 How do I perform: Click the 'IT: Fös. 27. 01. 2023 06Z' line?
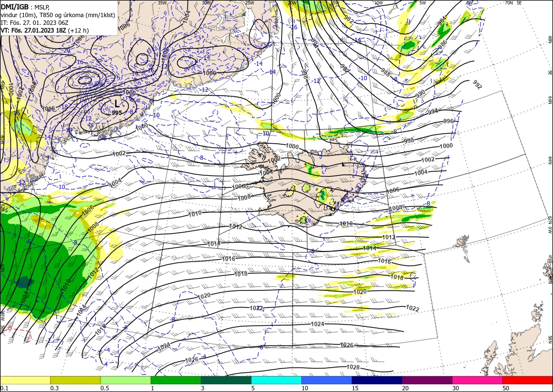[x=34, y=23]
